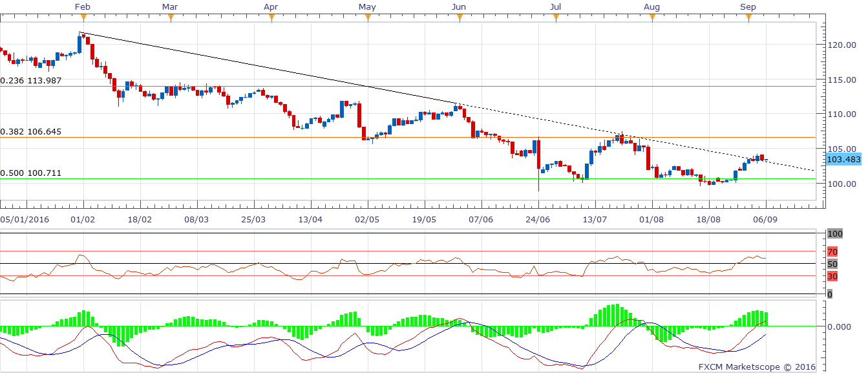
Task: Click the RSI 100 level label
Action: pyautogui.click(x=836, y=233)
